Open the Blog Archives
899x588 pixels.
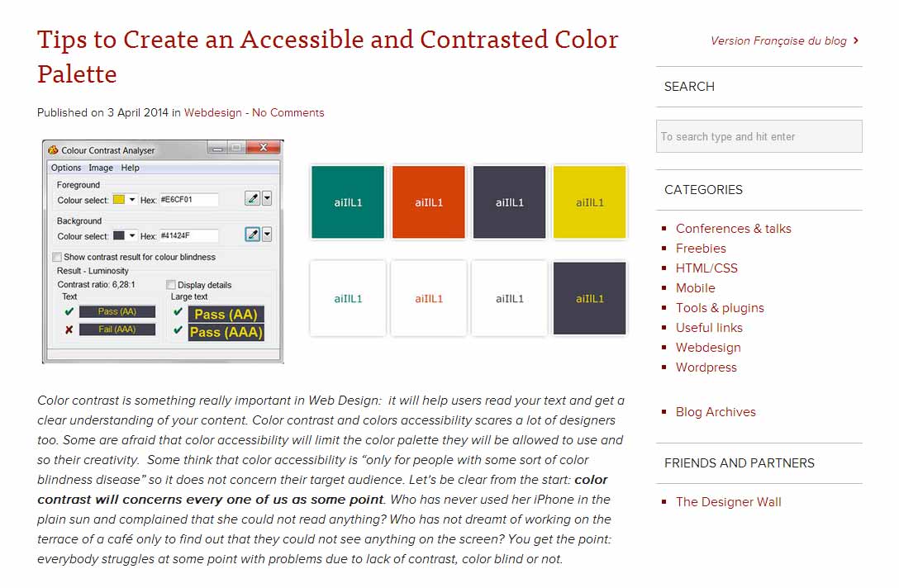pos(716,411)
